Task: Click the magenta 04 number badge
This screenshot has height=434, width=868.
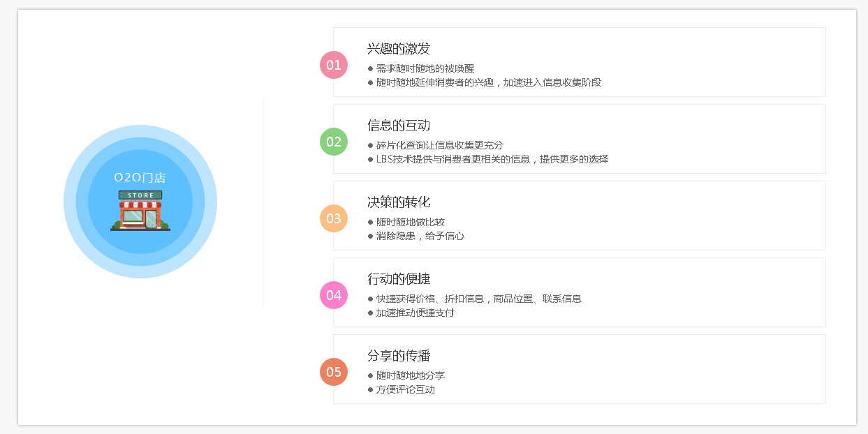Action: pos(334,295)
